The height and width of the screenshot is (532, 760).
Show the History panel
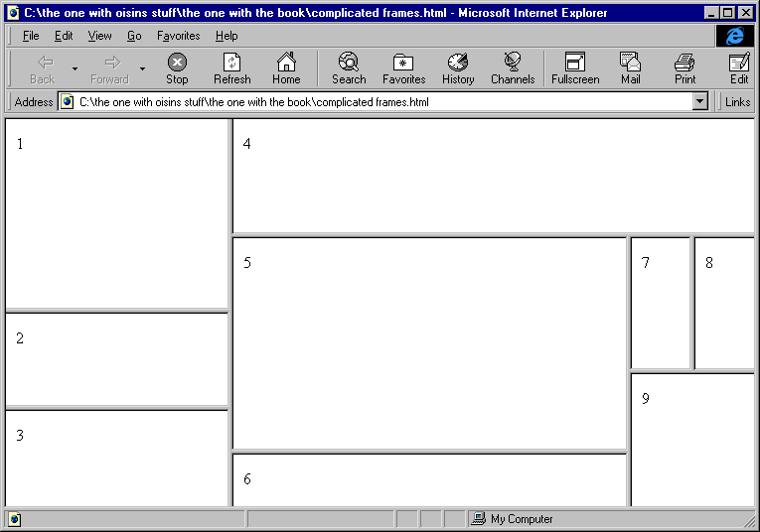tap(458, 69)
